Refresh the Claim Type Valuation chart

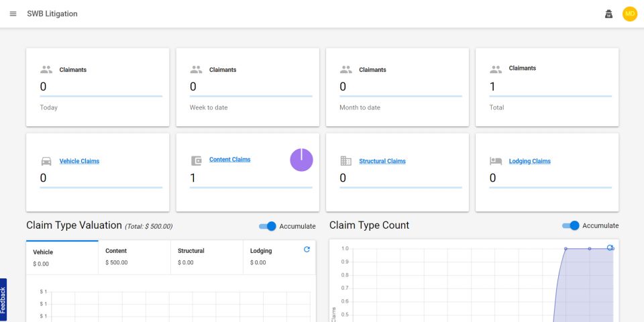307,250
